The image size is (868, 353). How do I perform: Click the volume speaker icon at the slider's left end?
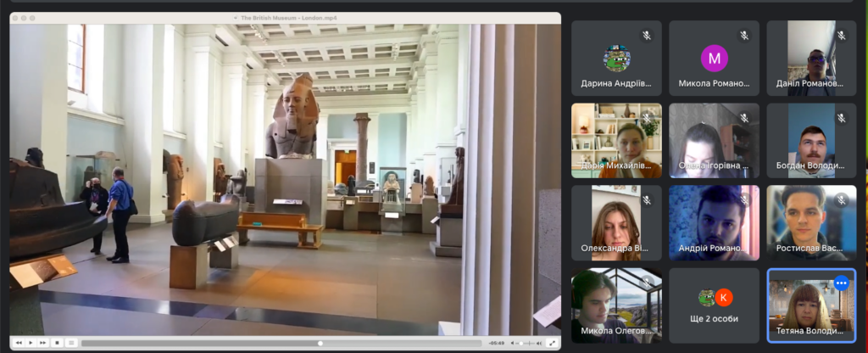(514, 343)
